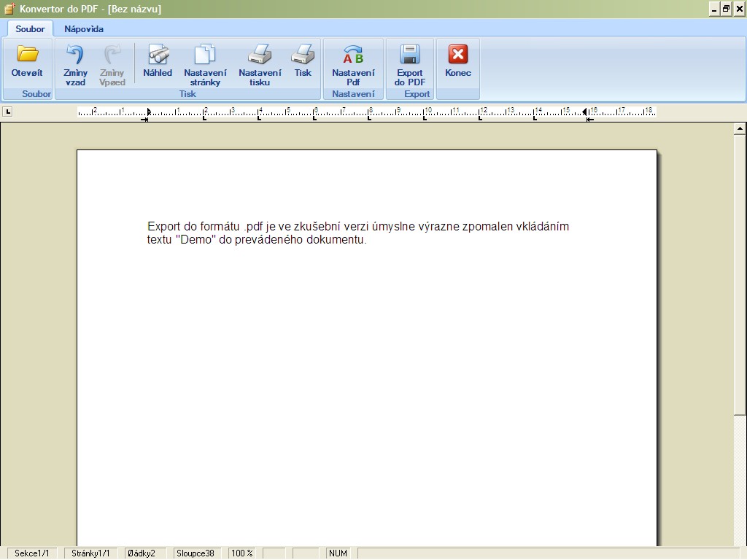Click the red Konec exit icon

[458, 55]
